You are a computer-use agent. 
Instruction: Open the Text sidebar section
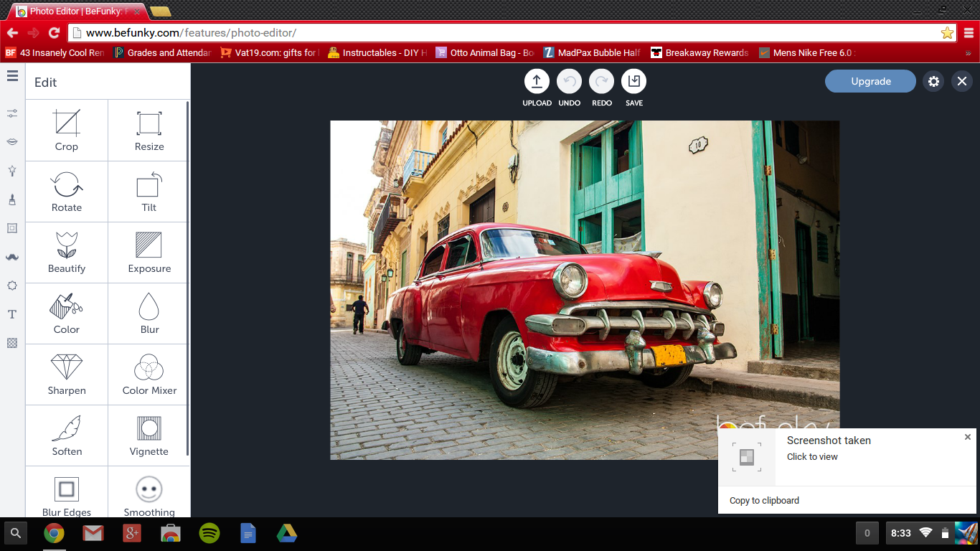(12, 314)
